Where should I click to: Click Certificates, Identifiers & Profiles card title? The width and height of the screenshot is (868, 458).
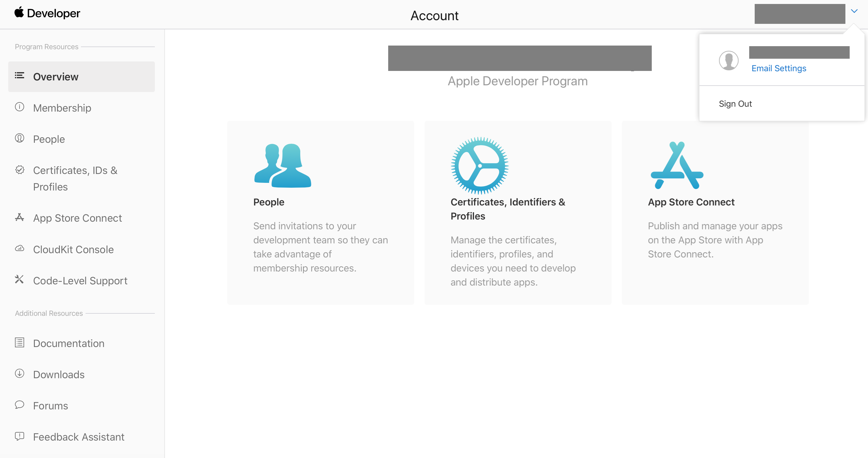[508, 209]
